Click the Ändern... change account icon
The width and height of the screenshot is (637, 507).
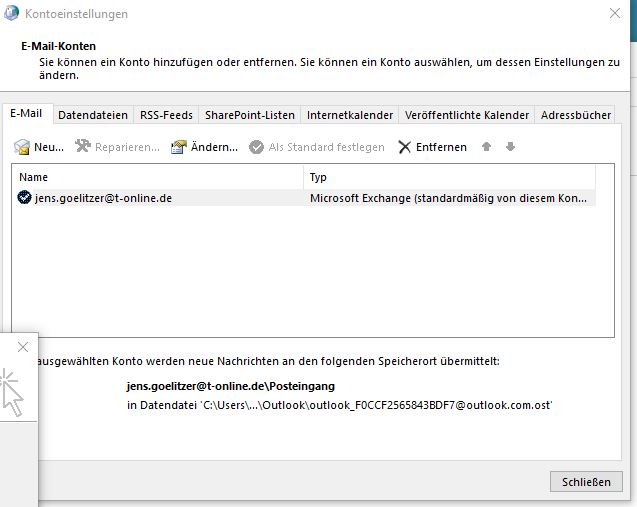[179, 147]
